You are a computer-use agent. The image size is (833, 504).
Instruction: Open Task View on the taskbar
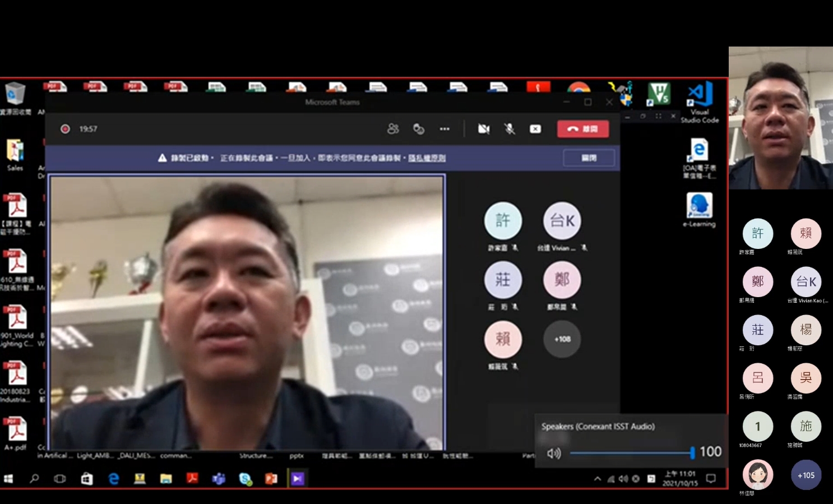pyautogui.click(x=59, y=479)
